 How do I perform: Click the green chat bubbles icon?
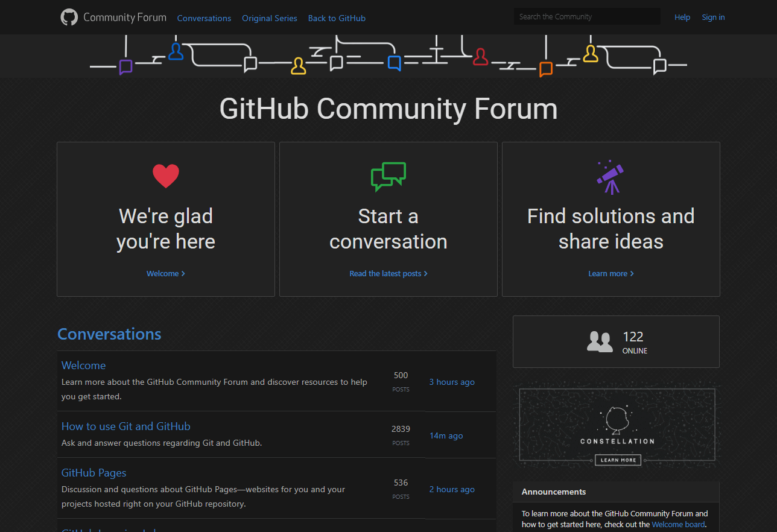[x=388, y=177]
